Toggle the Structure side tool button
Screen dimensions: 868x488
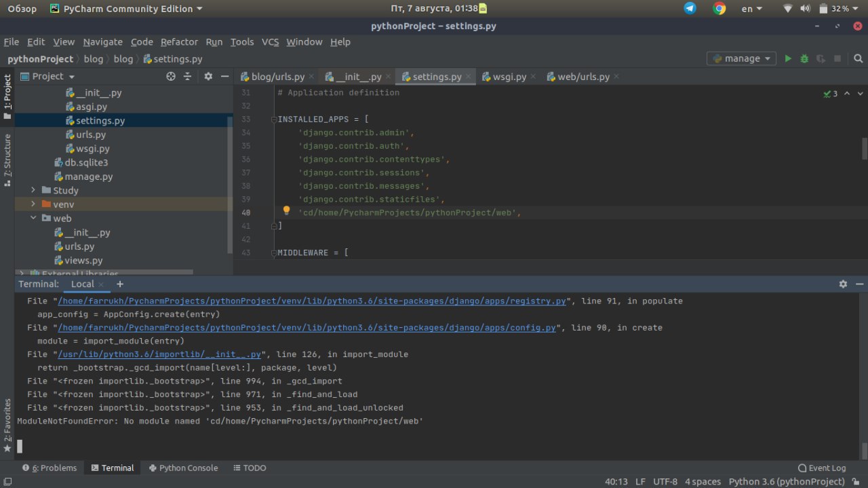point(7,159)
